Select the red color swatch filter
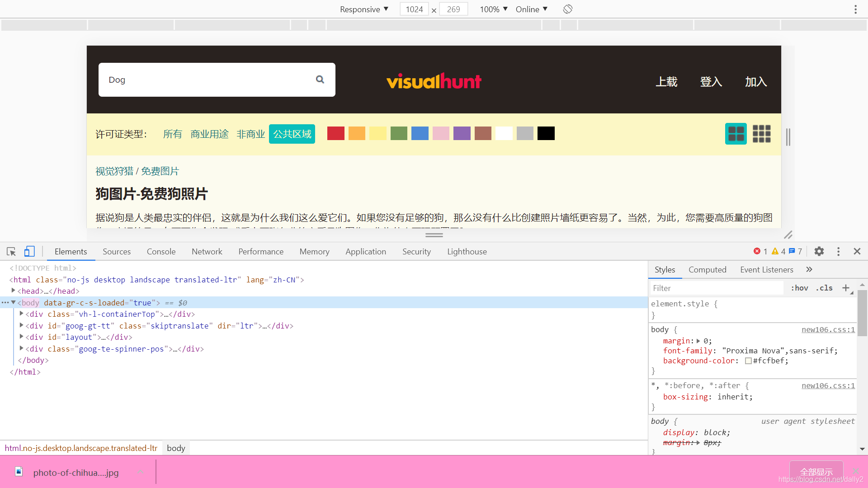The height and width of the screenshot is (488, 868). (335, 133)
